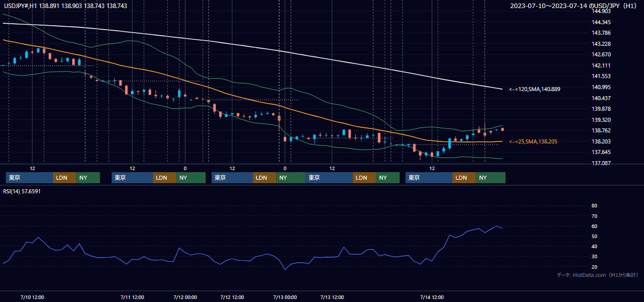Click the RSI scale level 30
This screenshot has height=302, width=644.
(594, 257)
